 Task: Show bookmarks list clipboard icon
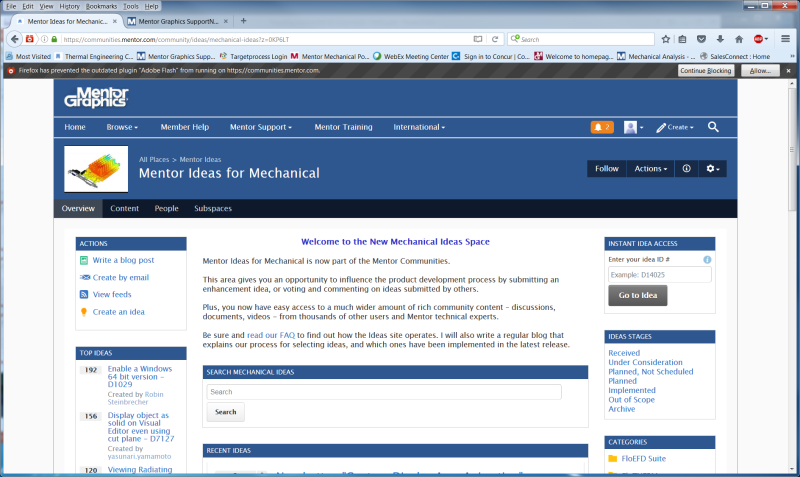(683, 39)
